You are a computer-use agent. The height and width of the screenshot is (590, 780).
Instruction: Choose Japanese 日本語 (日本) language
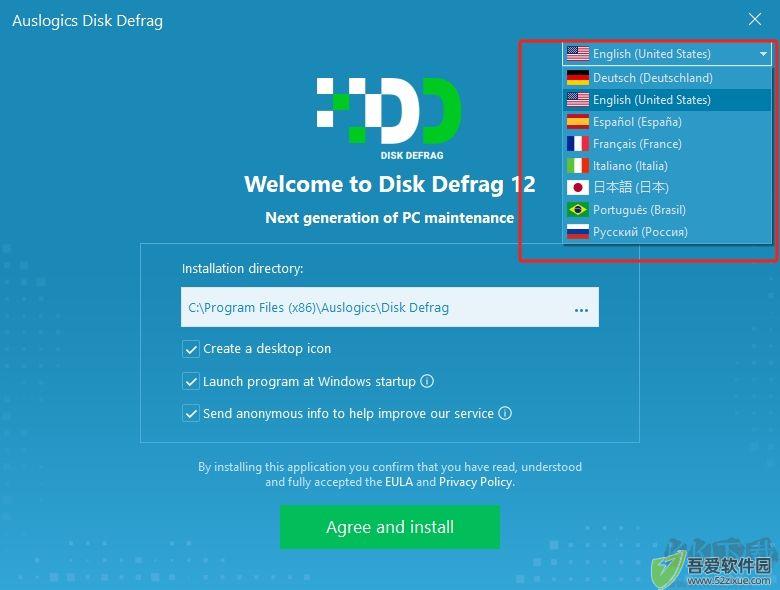click(x=667, y=188)
